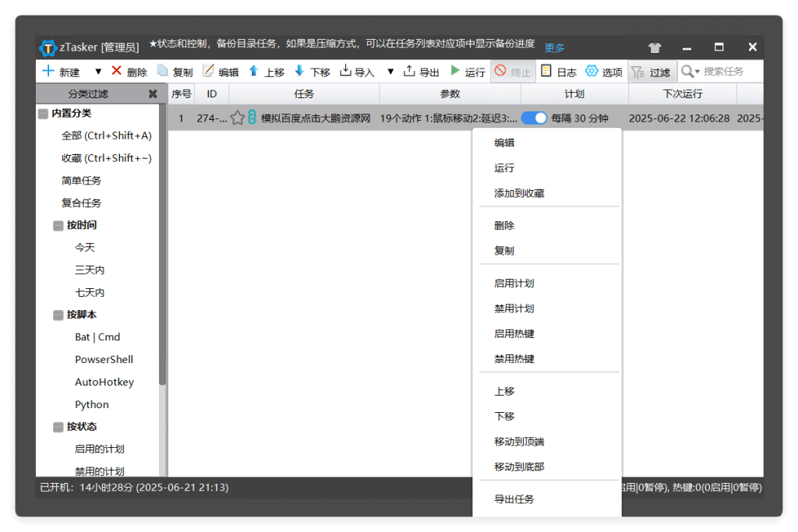The height and width of the screenshot is (532, 798).
Task: Open the 更多 link at the top
Action: [553, 48]
